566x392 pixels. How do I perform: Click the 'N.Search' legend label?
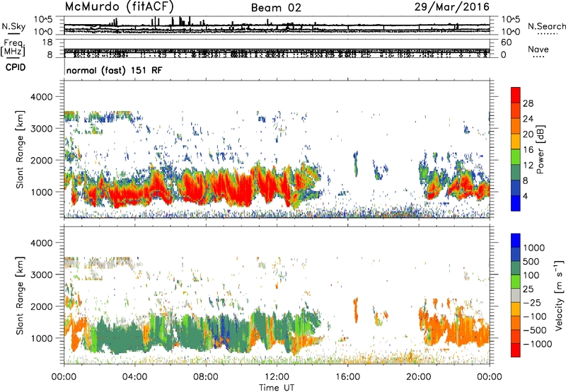point(546,26)
